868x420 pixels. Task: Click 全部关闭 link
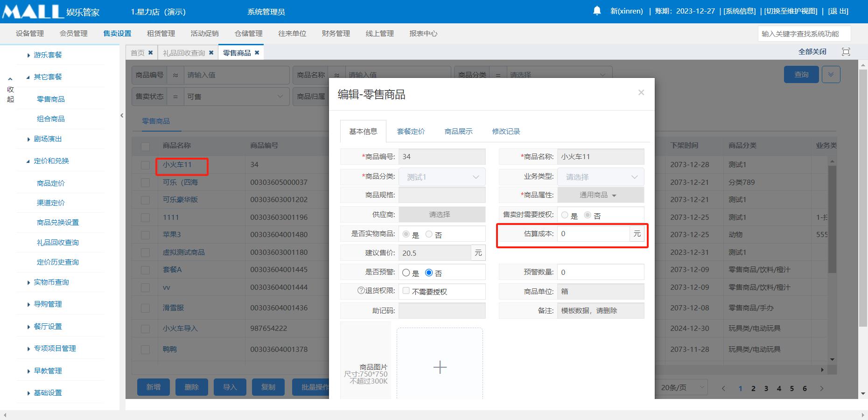pyautogui.click(x=812, y=52)
